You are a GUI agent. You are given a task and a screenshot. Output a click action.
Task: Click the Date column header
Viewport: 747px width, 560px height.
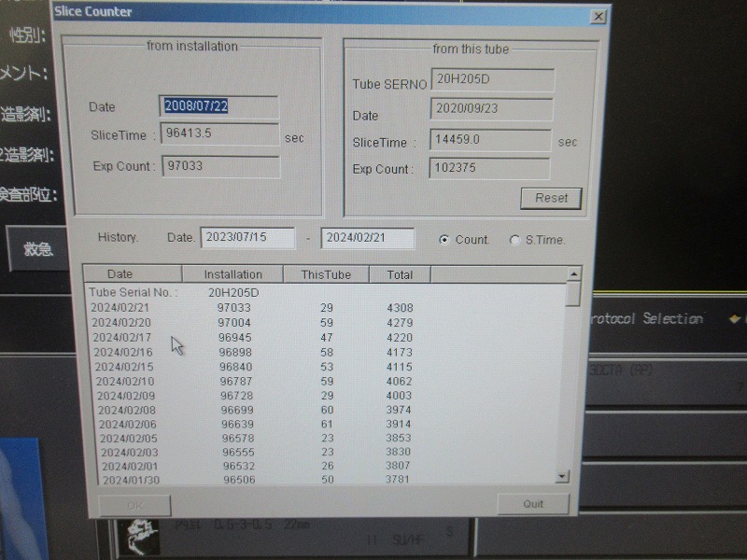(x=121, y=274)
